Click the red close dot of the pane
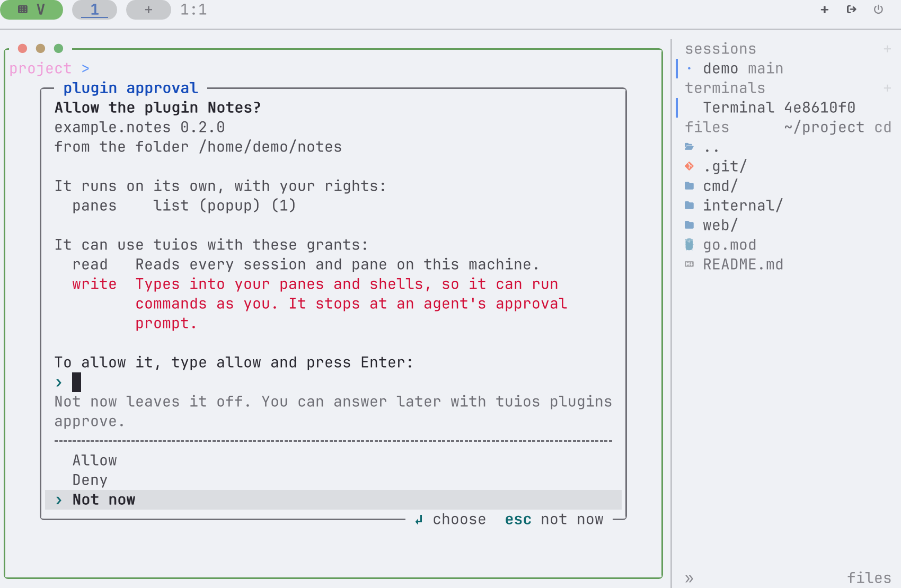The width and height of the screenshot is (901, 588). pos(22,48)
